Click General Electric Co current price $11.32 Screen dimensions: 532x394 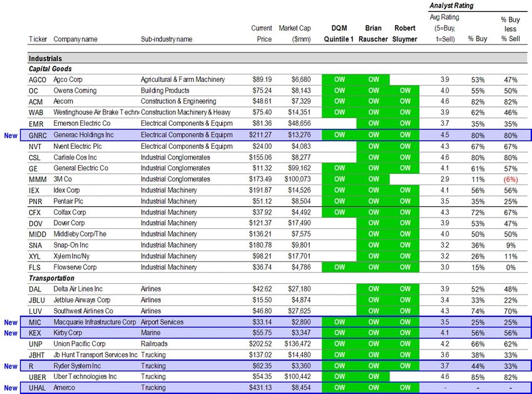262,168
